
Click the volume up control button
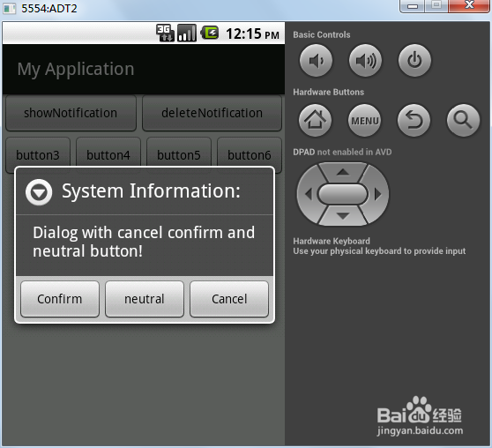[x=365, y=60]
